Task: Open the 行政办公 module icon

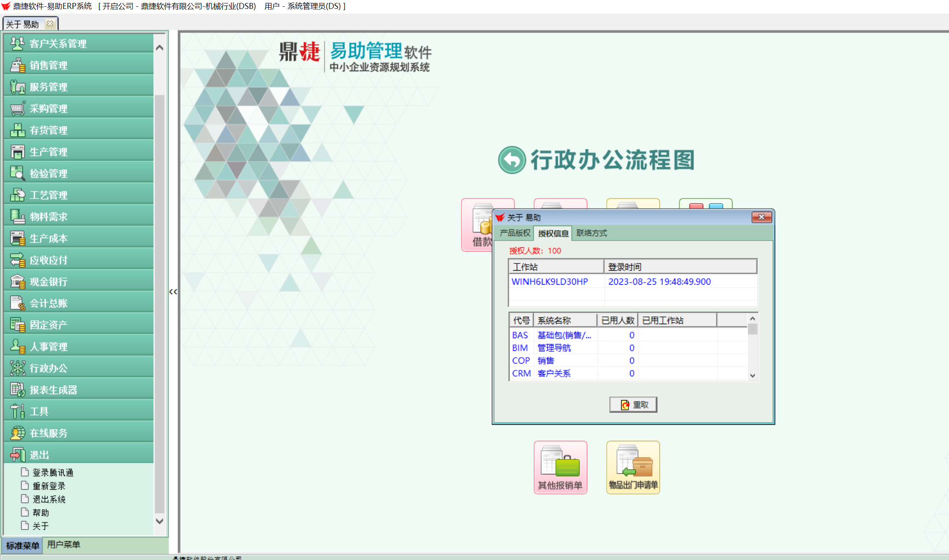Action: pyautogui.click(x=17, y=368)
